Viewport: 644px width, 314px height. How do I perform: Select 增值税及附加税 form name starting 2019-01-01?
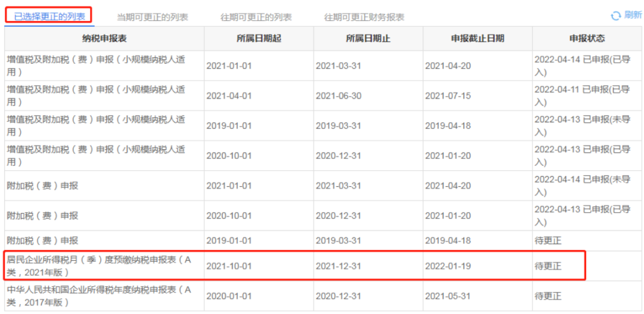point(96,126)
